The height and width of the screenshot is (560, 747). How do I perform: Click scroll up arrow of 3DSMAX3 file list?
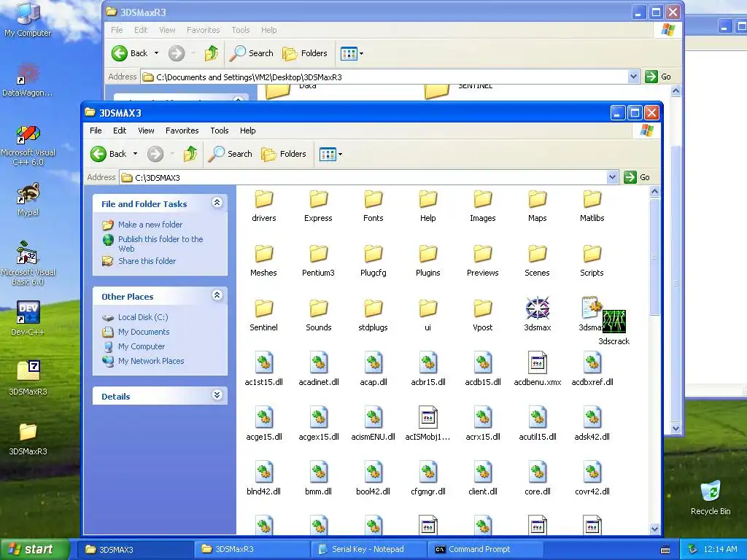(x=654, y=192)
